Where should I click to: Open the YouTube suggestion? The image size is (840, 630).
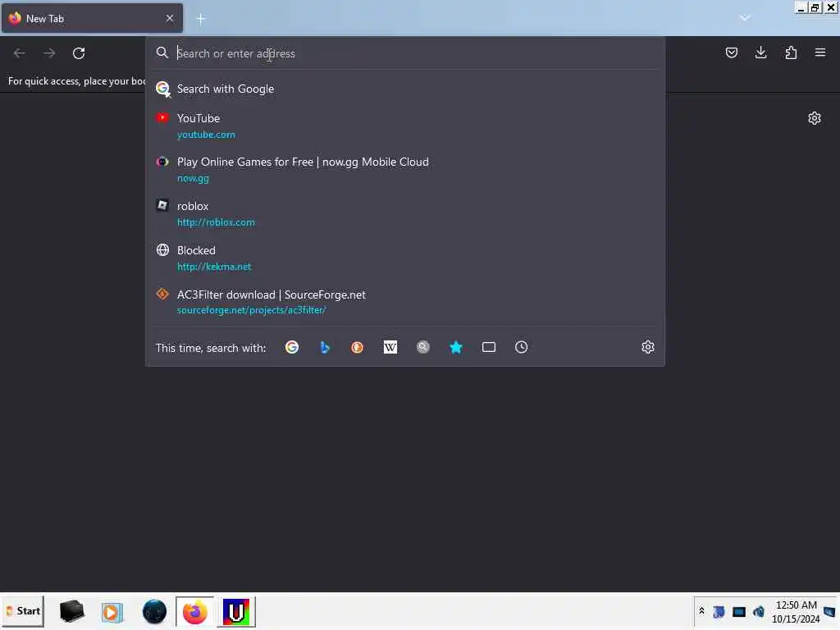pyautogui.click(x=405, y=126)
